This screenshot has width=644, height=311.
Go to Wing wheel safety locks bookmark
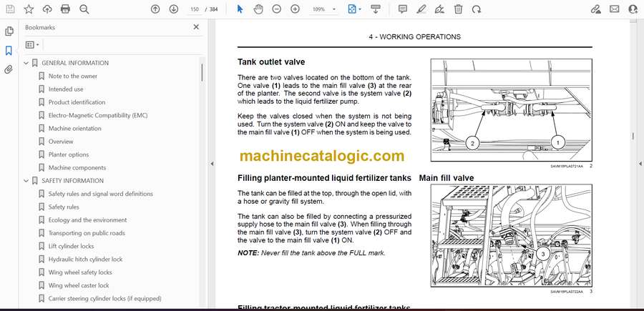coord(80,272)
